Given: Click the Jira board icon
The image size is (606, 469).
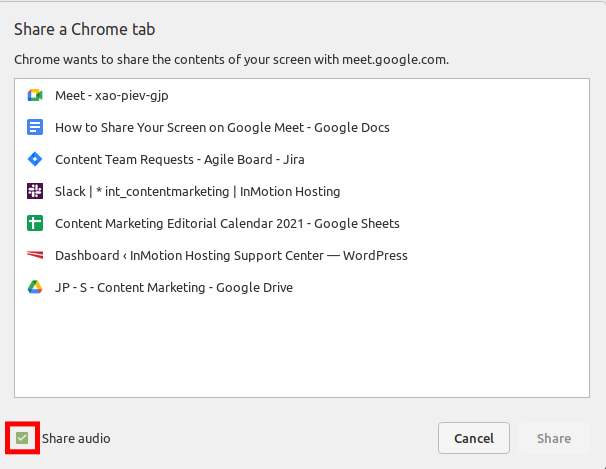Looking at the screenshot, I should pyautogui.click(x=35, y=160).
